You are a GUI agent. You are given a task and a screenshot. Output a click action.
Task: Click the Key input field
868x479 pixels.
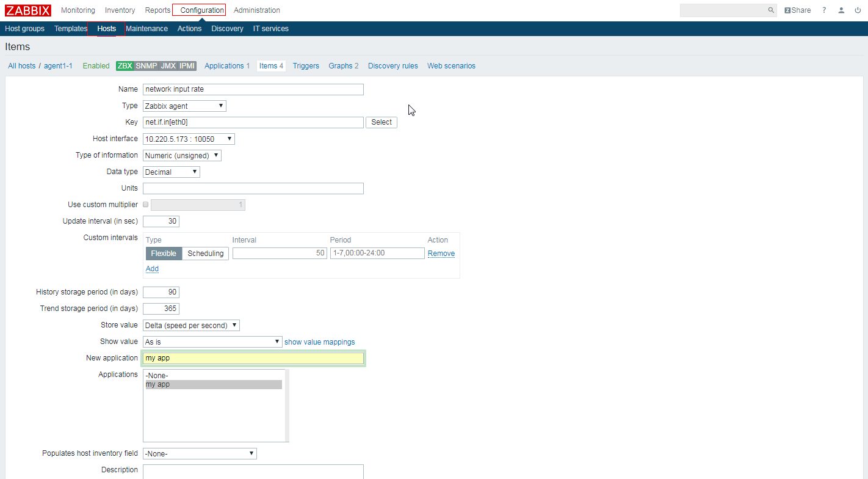pos(253,123)
